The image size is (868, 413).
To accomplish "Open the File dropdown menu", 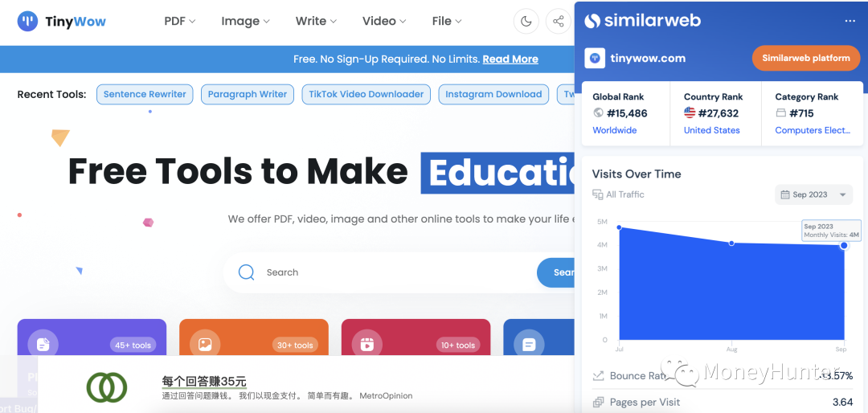I will coord(447,21).
